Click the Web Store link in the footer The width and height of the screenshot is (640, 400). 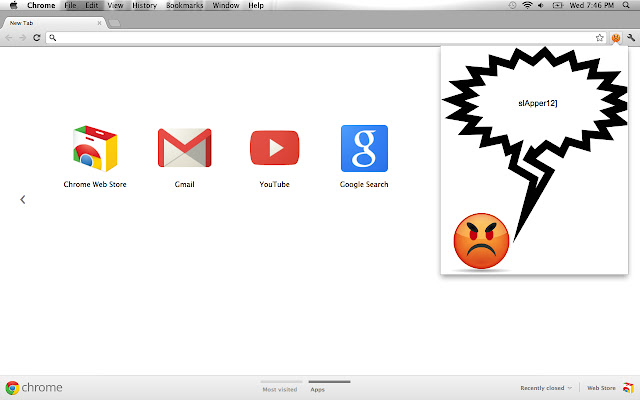[601, 388]
